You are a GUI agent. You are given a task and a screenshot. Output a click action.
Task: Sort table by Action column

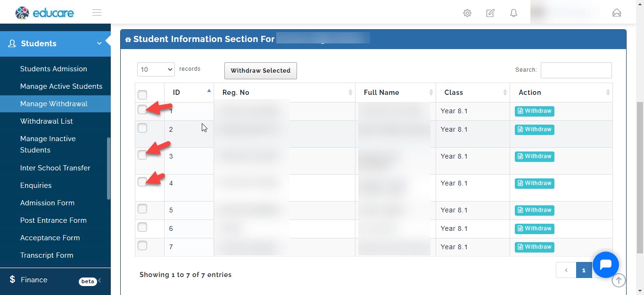(561, 93)
